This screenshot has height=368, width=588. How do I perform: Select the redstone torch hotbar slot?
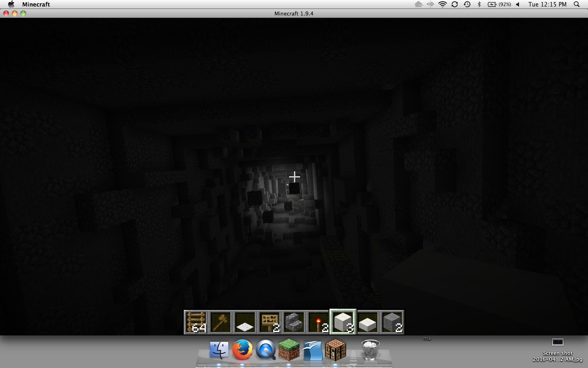pyautogui.click(x=318, y=322)
